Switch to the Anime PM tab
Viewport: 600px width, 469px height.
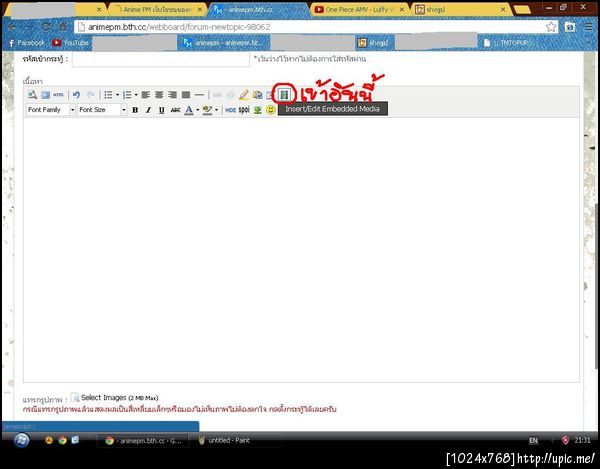[x=158, y=10]
